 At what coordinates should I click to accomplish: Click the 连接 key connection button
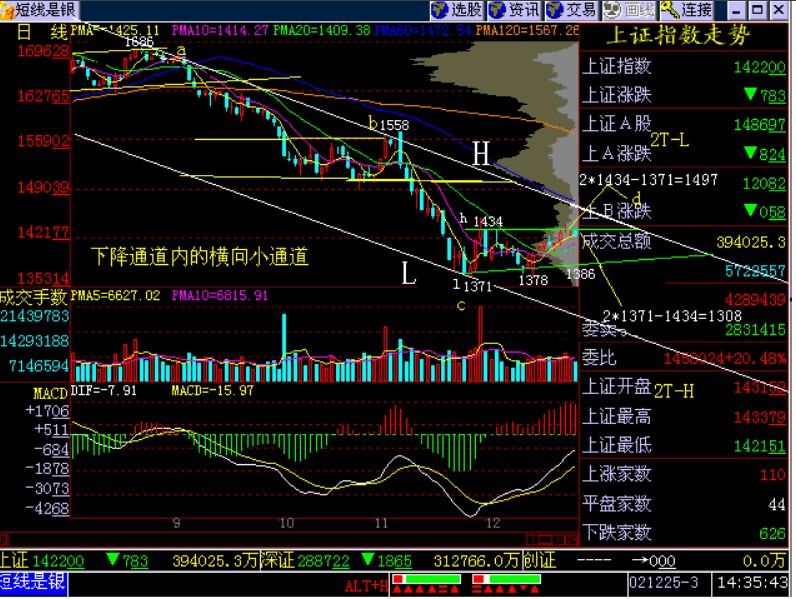coord(686,10)
